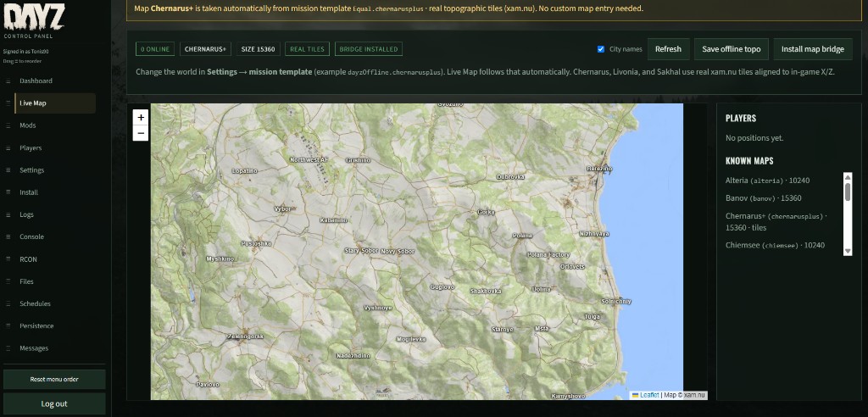The image size is (868, 417).
Task: Click the PLAYERS panel heading
Action: pyautogui.click(x=741, y=118)
